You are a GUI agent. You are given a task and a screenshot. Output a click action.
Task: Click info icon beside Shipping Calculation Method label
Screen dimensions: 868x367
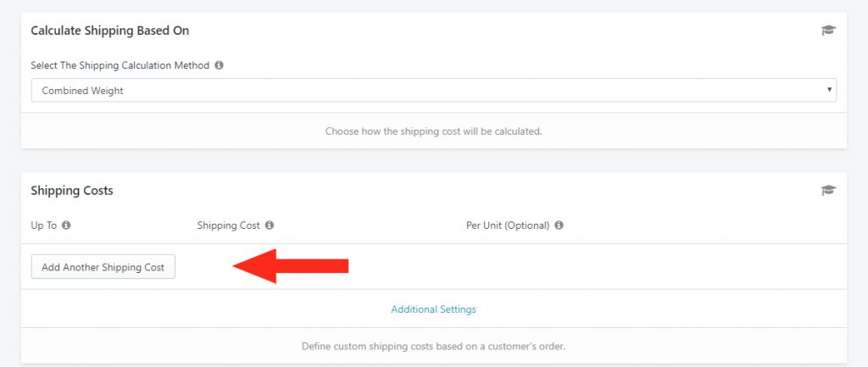coord(220,65)
